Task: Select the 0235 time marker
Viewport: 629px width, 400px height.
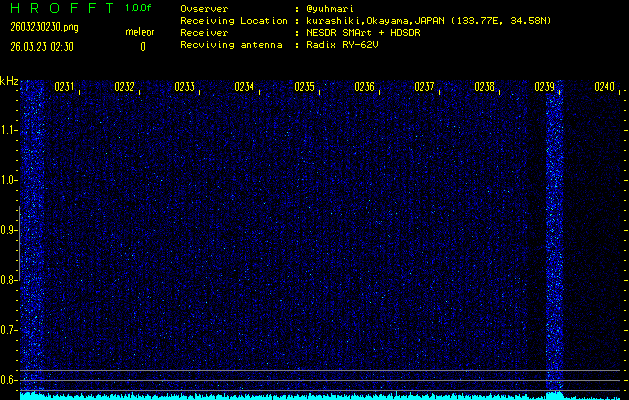Action: [305, 87]
